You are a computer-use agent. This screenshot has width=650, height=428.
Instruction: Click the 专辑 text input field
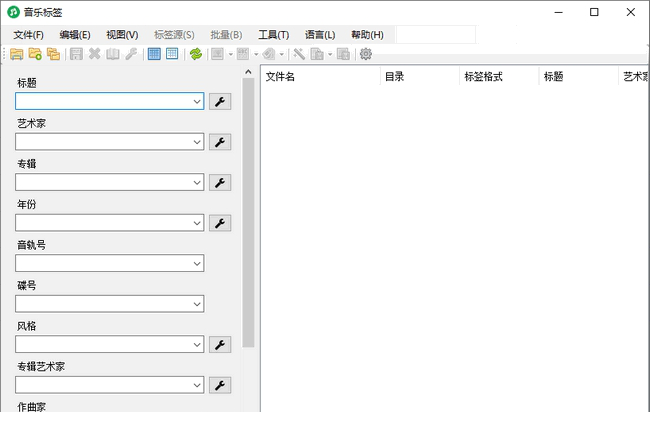coord(102,182)
